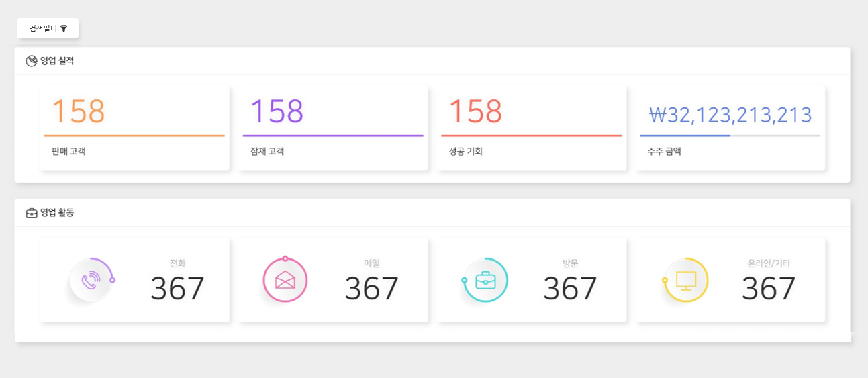Click the 메일 activity card
The height and width of the screenshot is (378, 868).
pyautogui.click(x=333, y=279)
